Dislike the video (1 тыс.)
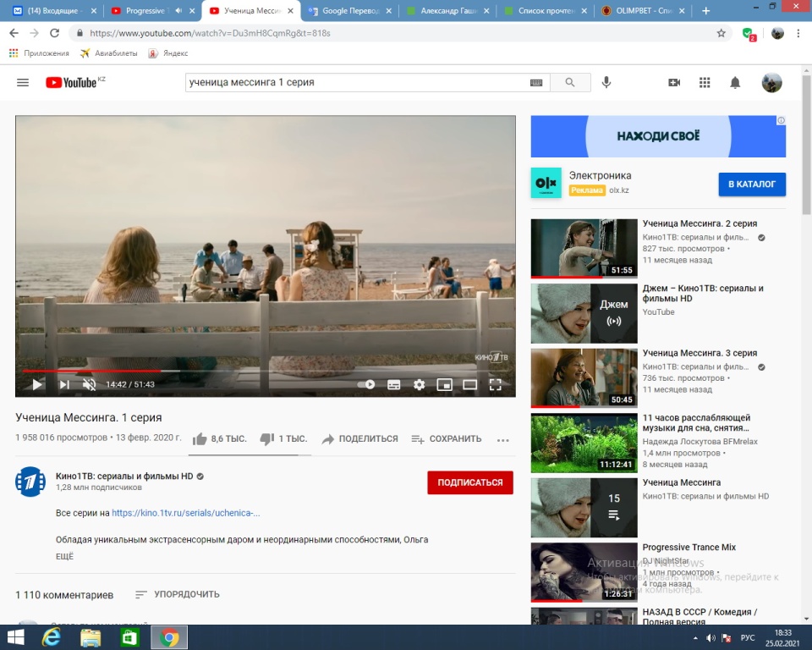Viewport: 812px width, 650px height. [x=283, y=439]
